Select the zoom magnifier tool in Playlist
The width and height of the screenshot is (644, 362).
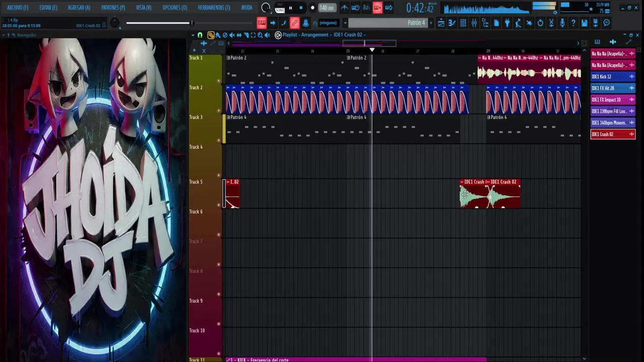click(x=260, y=35)
